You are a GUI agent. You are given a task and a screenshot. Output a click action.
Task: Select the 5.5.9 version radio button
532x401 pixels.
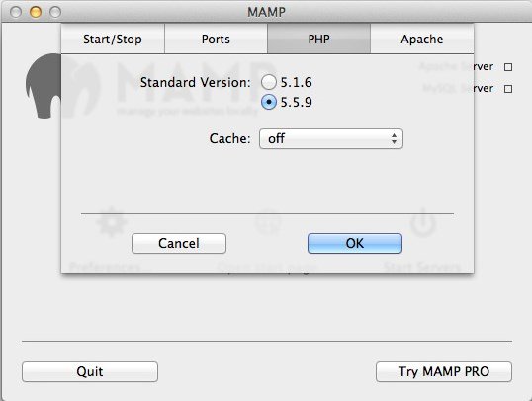tap(268, 102)
